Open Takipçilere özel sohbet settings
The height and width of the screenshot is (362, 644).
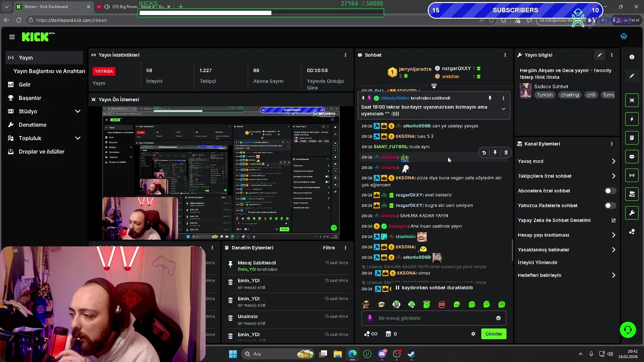coord(567,176)
